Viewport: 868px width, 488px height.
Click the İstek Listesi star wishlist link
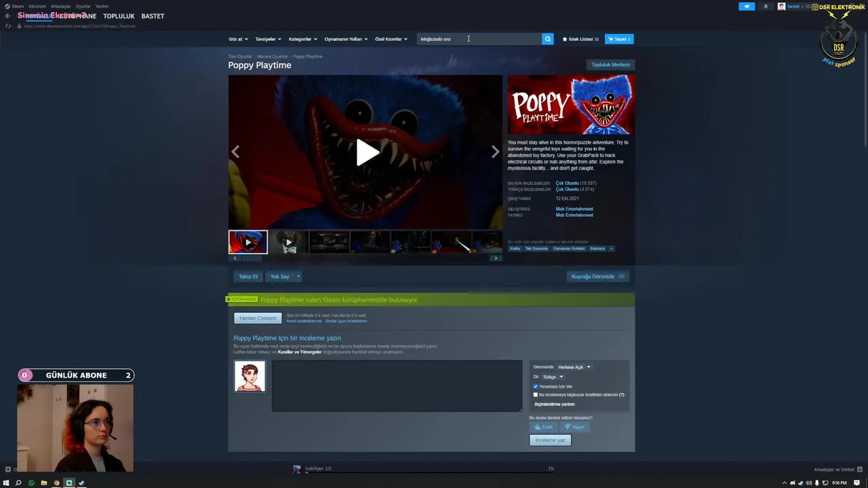tap(580, 39)
